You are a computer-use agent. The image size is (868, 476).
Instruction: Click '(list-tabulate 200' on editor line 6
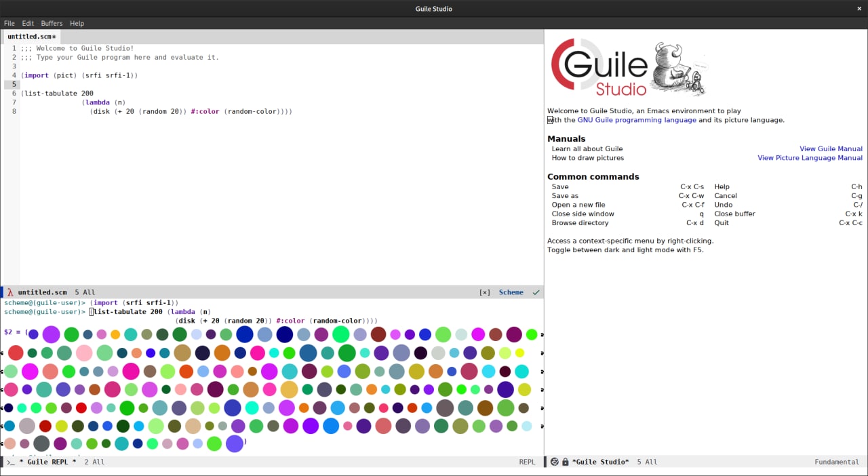(57, 93)
